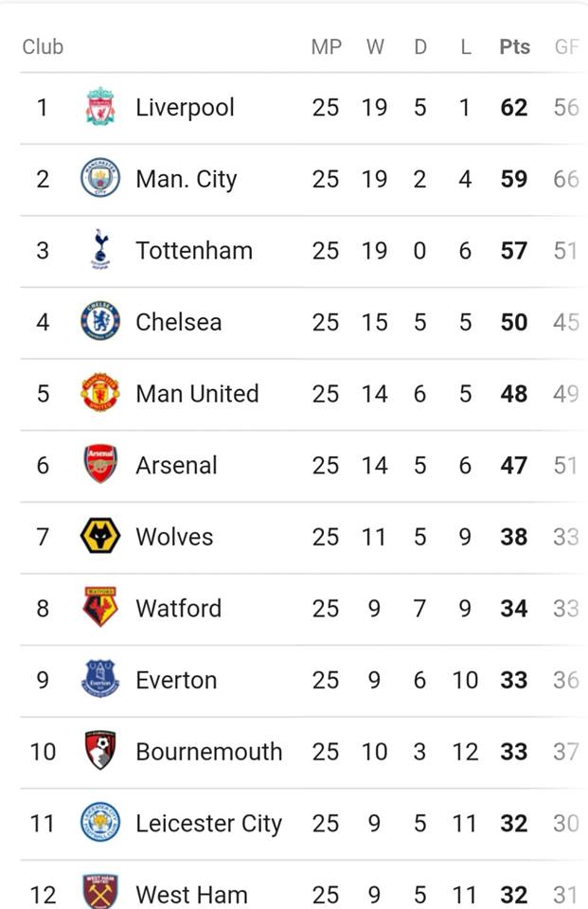Click Tottenham's 57 points value

514,250
